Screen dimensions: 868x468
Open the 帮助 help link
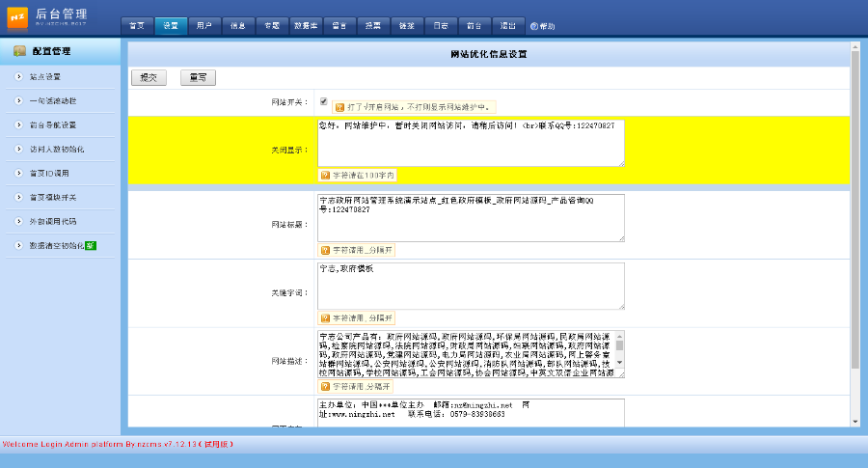pos(547,26)
